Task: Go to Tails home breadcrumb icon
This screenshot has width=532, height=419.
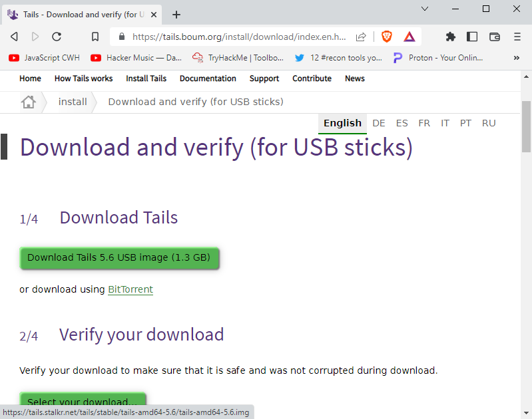Action: (x=28, y=102)
